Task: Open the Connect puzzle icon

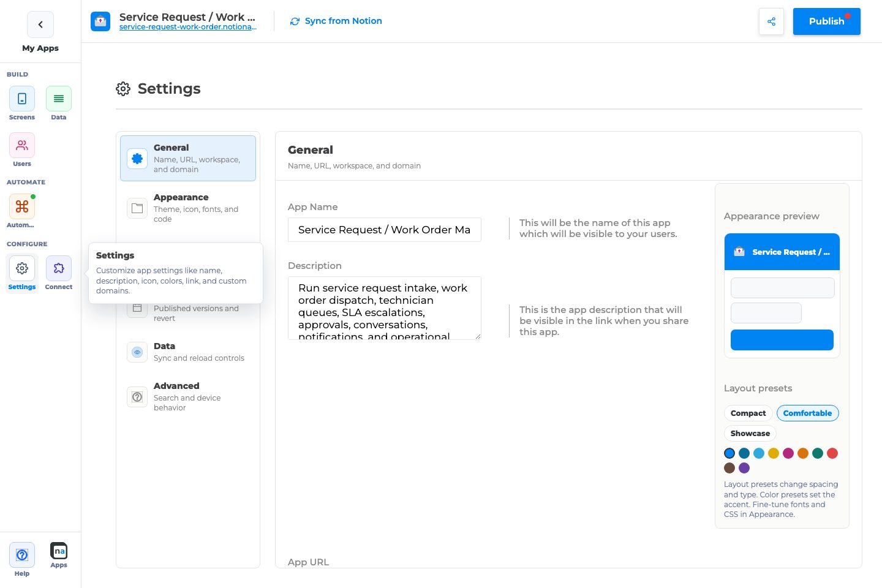Action: [59, 268]
